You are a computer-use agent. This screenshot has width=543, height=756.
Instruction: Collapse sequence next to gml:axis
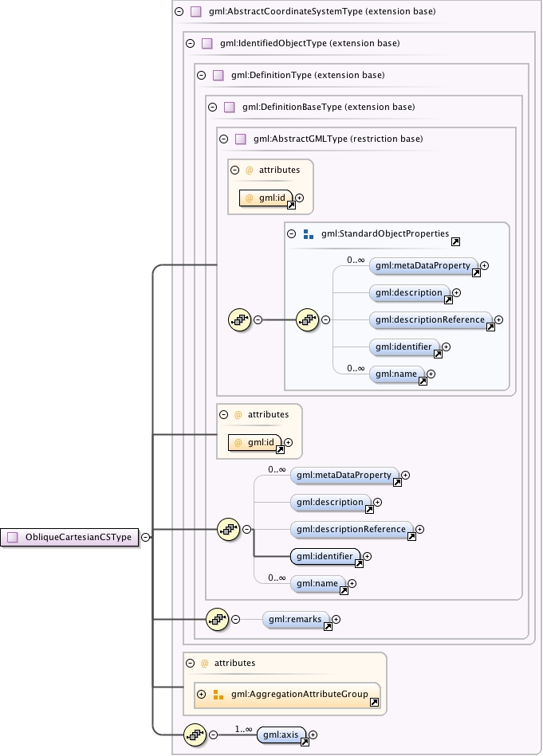point(214,734)
